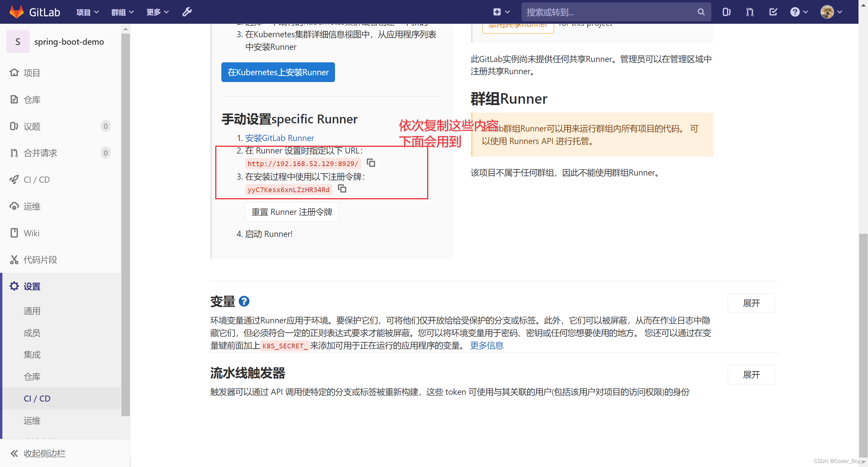Image resolution: width=868 pixels, height=467 pixels.
Task: Open the 更多 dropdown in top navbar
Action: tap(157, 12)
